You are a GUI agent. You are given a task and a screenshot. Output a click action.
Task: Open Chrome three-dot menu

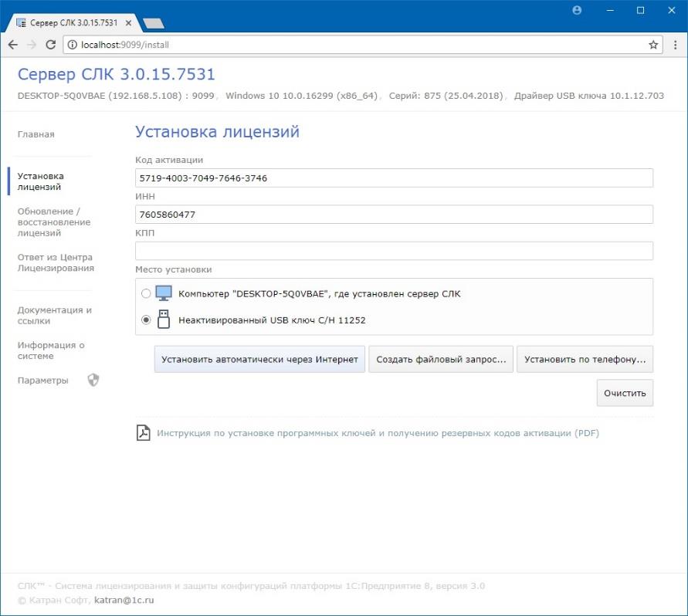tap(676, 45)
